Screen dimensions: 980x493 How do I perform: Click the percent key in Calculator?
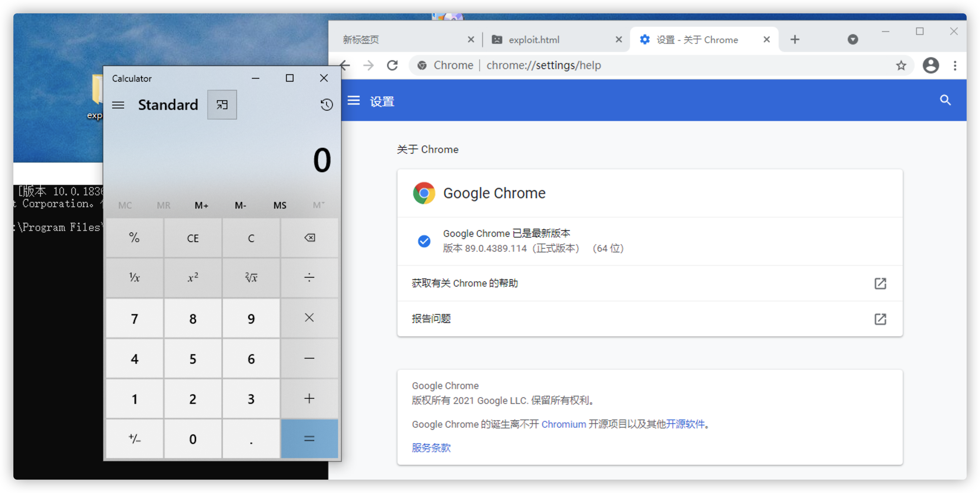coord(134,238)
